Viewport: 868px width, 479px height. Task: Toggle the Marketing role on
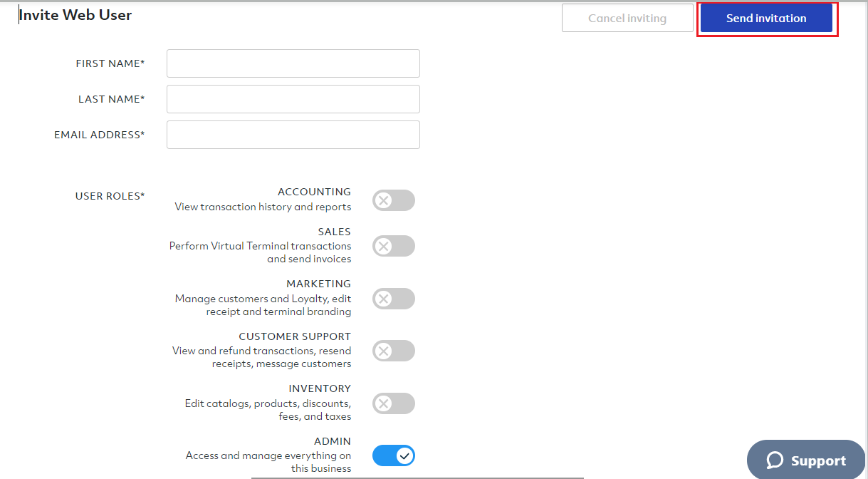click(393, 299)
